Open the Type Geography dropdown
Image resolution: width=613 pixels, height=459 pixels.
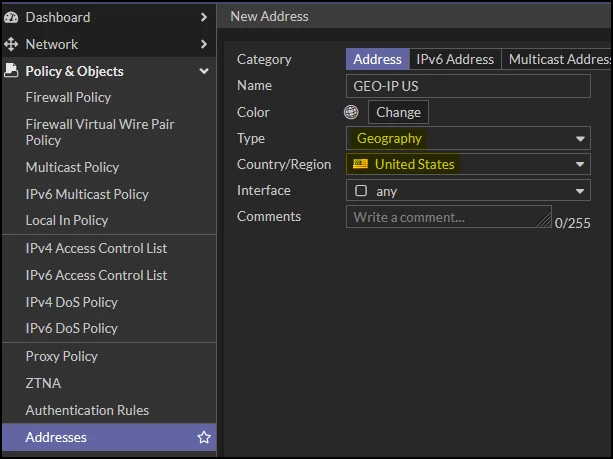click(x=468, y=138)
